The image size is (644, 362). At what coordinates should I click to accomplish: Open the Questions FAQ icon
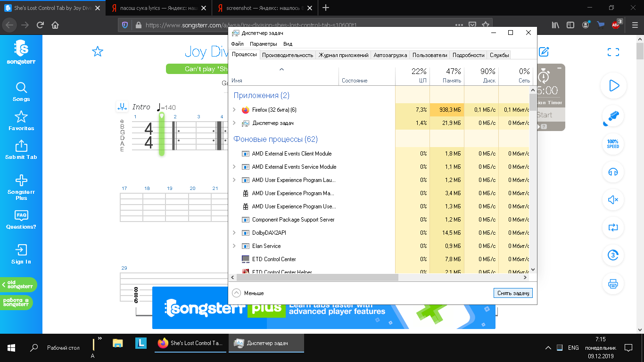pos(21,215)
